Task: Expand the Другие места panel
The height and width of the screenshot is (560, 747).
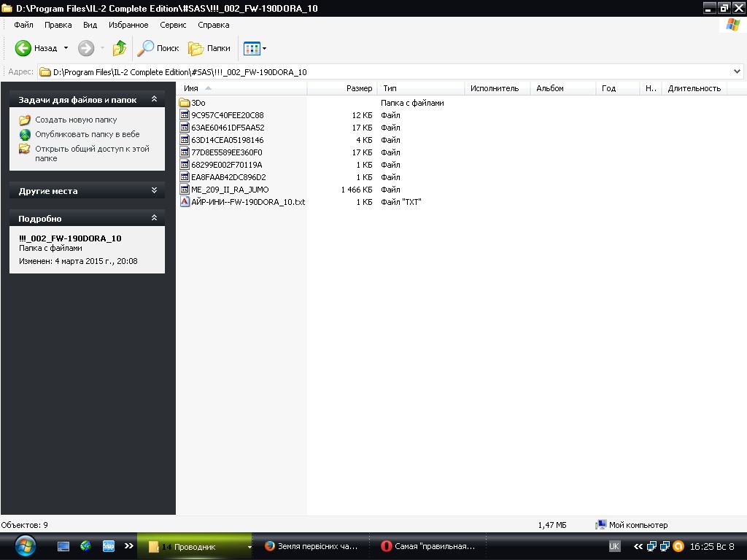Action: 154,190
